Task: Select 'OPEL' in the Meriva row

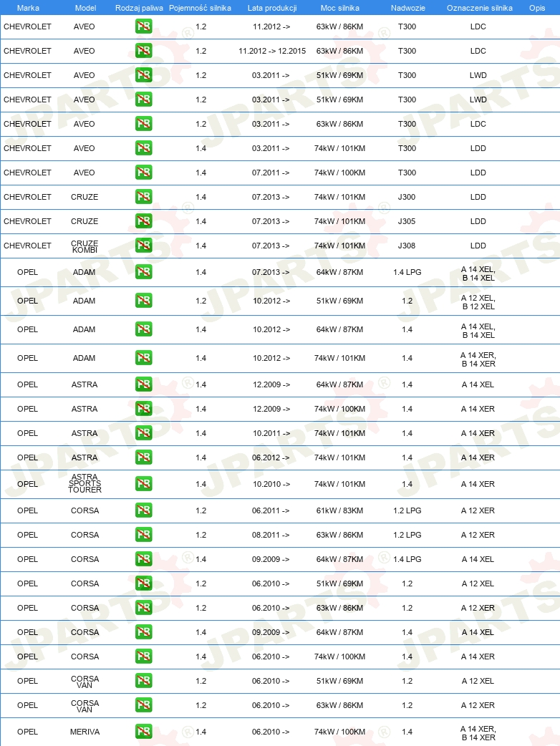Action: point(28,732)
